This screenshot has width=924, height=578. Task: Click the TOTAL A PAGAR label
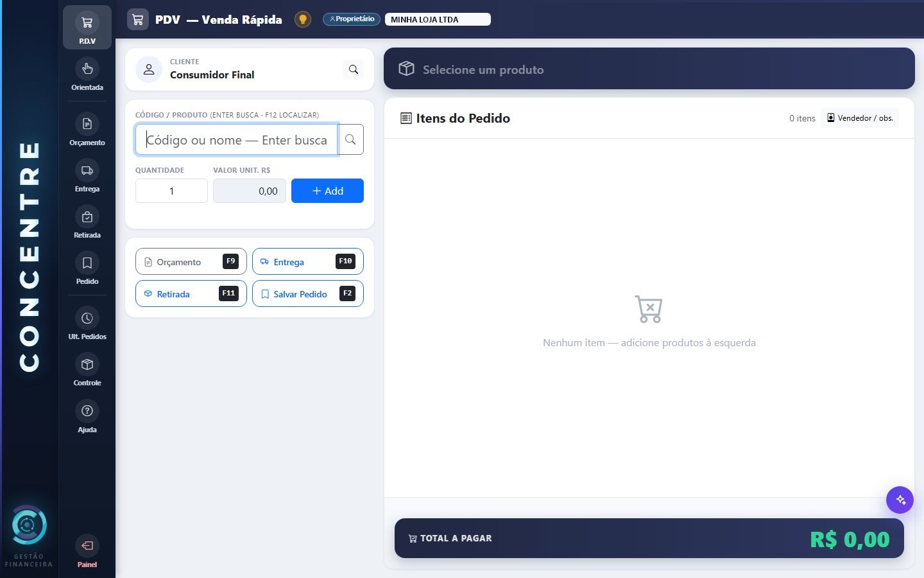(x=456, y=538)
